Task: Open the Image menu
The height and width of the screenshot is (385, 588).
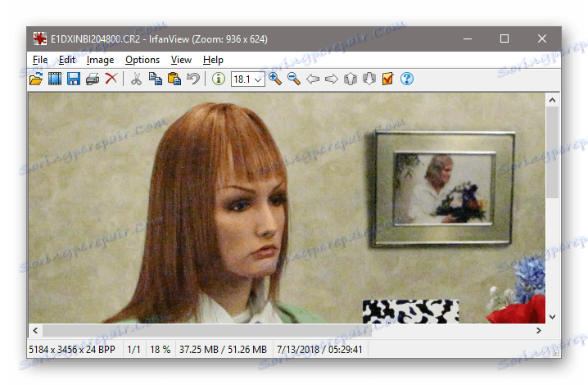Action: [100, 60]
